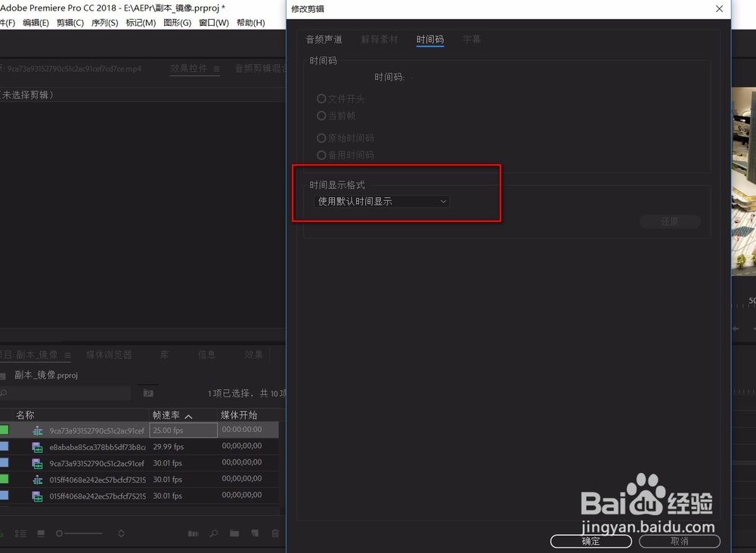Create a new bin with folder icon

point(234,533)
